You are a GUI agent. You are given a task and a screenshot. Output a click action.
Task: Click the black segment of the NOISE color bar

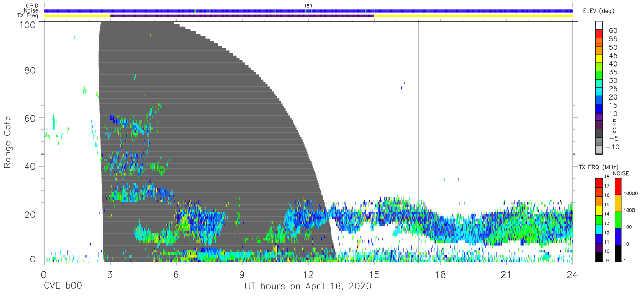pos(618,254)
